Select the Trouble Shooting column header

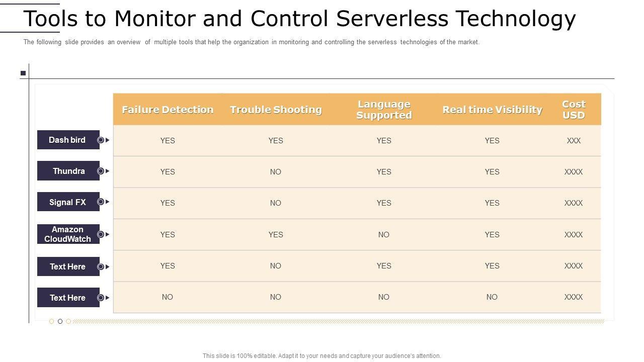click(276, 110)
